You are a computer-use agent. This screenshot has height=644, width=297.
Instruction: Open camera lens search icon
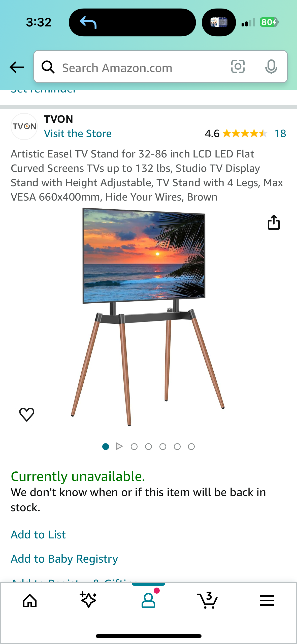[238, 67]
